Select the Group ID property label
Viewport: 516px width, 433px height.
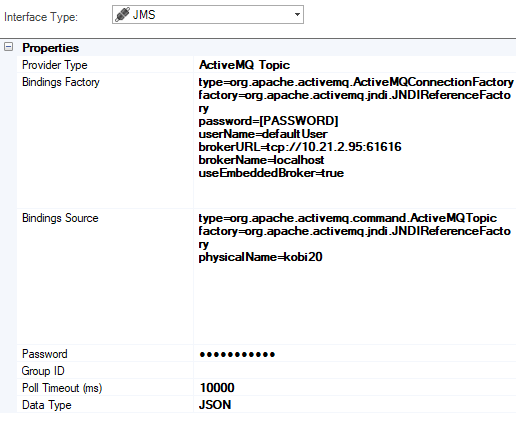43,371
